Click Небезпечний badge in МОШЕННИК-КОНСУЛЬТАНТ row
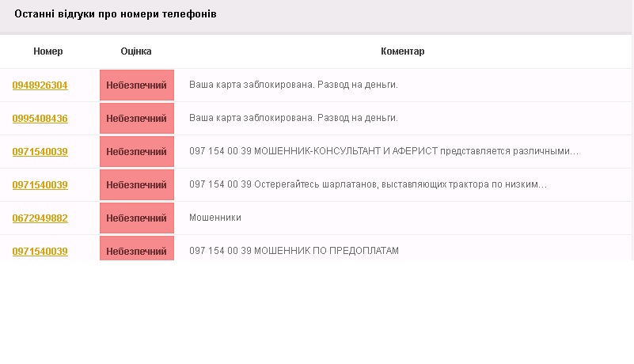This screenshot has height=364, width=634. click(x=136, y=152)
